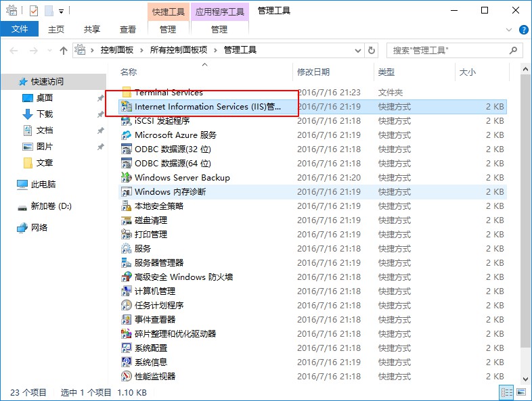Click the properties icon in quick access toolbar
This screenshot has height=401, width=532.
click(34, 11)
